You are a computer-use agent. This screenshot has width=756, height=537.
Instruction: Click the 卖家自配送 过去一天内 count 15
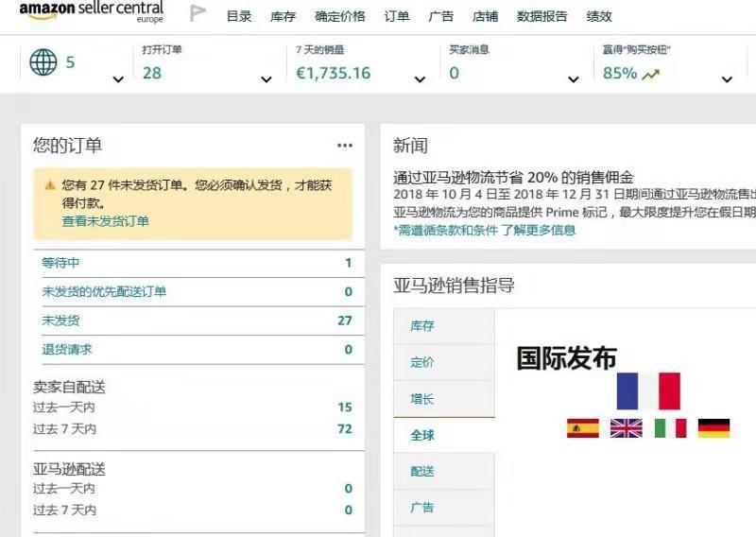coord(345,407)
